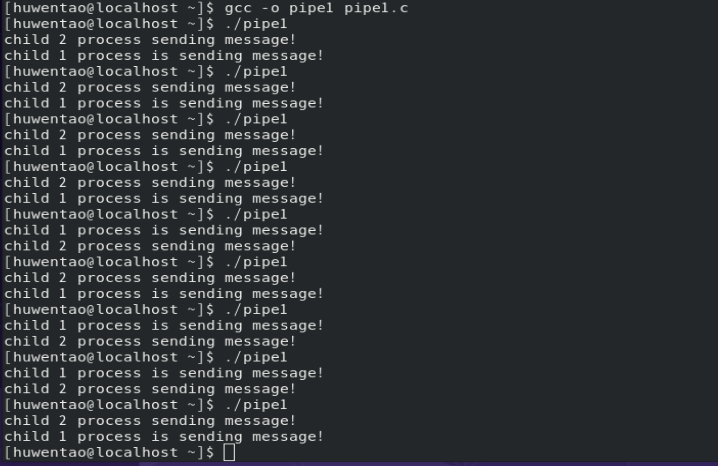Screen dimensions: 718x466
Task: Click the fourth "./pipe1" command from the top
Action: tap(256, 166)
